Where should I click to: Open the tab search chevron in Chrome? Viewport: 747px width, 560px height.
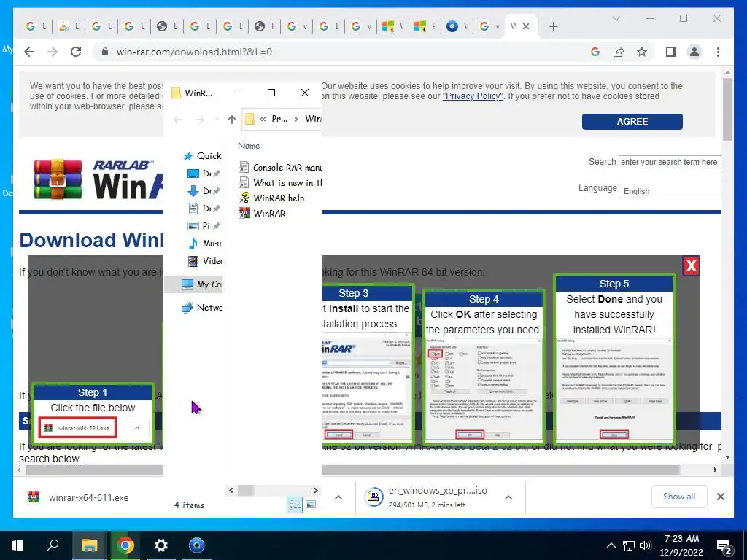[x=616, y=18]
